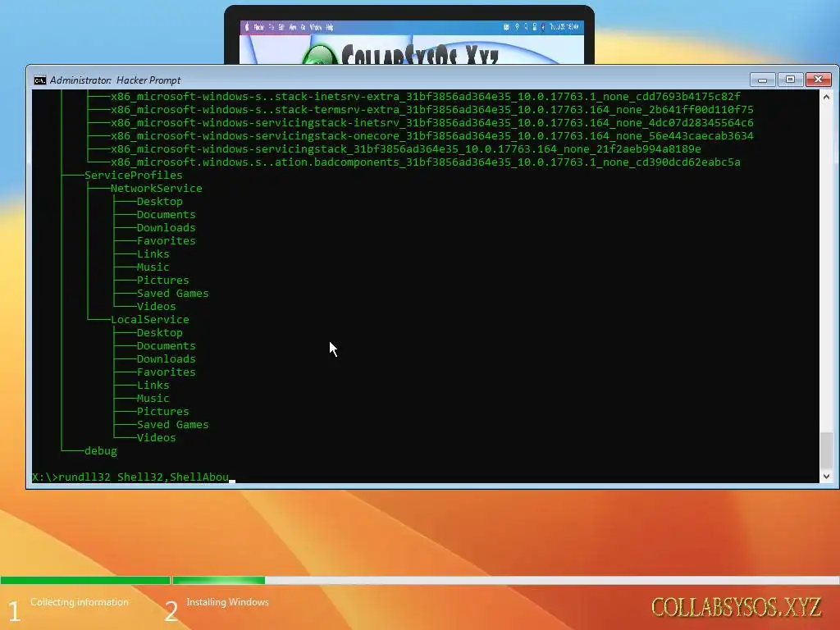Click the LocalService folder entry
This screenshot has height=630, width=840.
pyautogui.click(x=150, y=319)
